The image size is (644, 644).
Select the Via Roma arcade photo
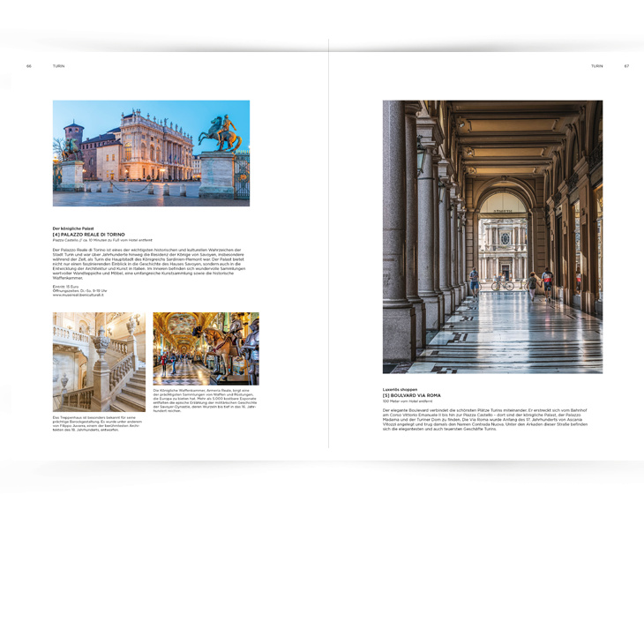point(492,236)
